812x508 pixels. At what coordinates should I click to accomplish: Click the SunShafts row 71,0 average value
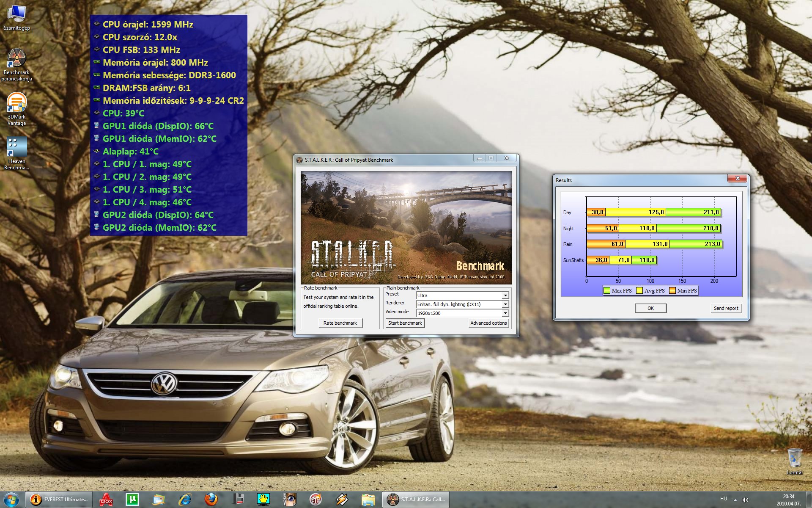coord(623,260)
